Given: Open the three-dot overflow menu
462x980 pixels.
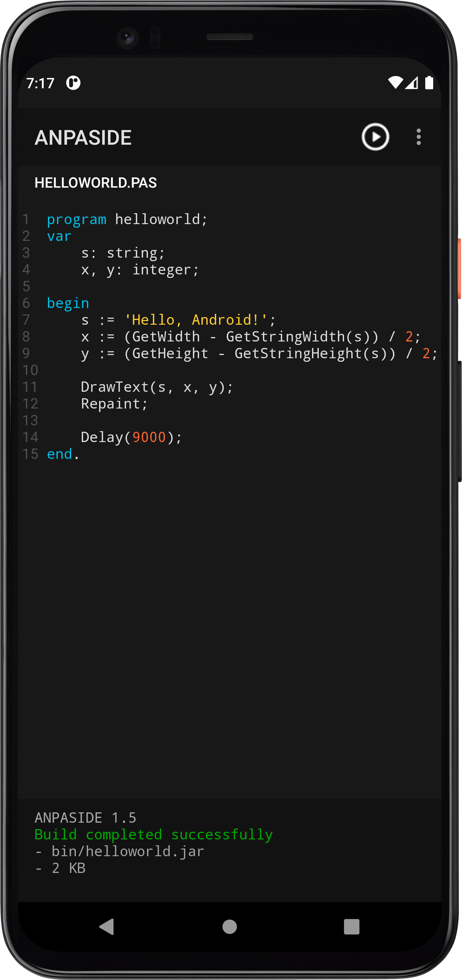Looking at the screenshot, I should tap(418, 137).
